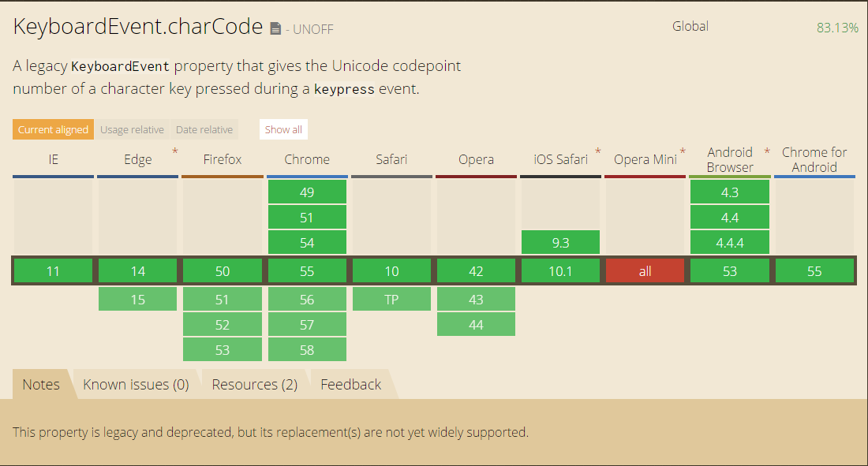Select the red Opera Mini all cell
The width and height of the screenshot is (868, 466).
645,271
